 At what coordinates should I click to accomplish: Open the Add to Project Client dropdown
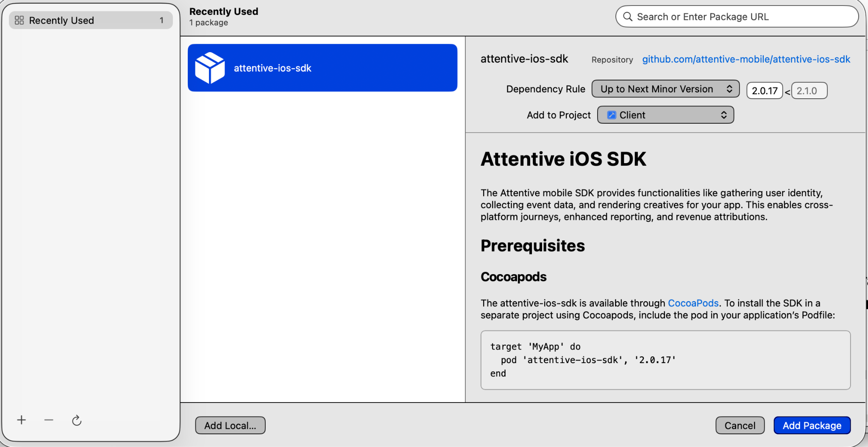coord(665,115)
